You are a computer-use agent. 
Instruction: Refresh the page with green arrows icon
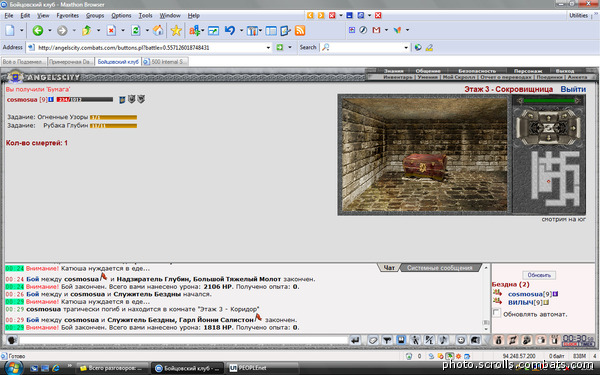(x=135, y=30)
